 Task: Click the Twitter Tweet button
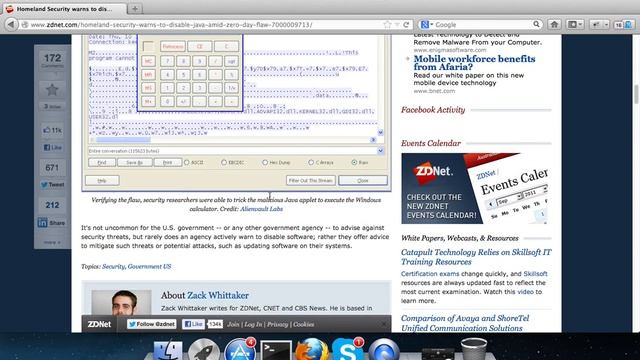[52, 184]
